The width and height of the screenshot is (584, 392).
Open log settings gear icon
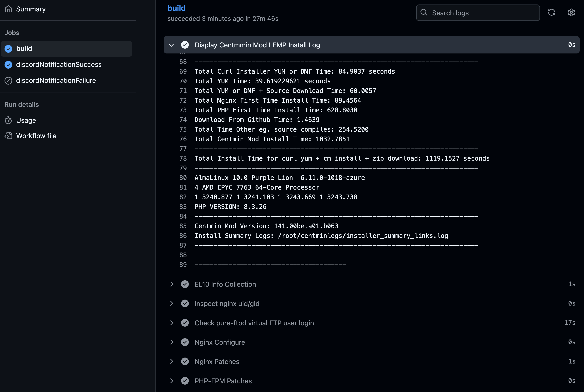(571, 13)
